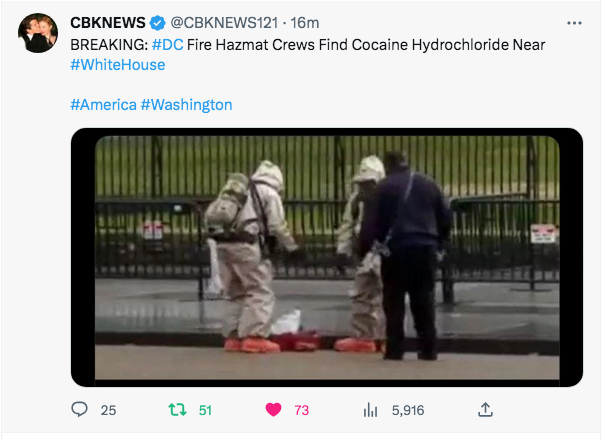Image resolution: width=601 pixels, height=440 pixels.
Task: Click the 5,916 views count
Action: pyautogui.click(x=408, y=410)
